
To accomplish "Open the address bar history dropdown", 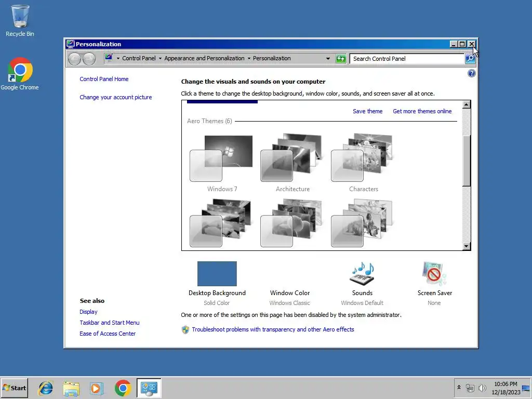I will pyautogui.click(x=328, y=58).
